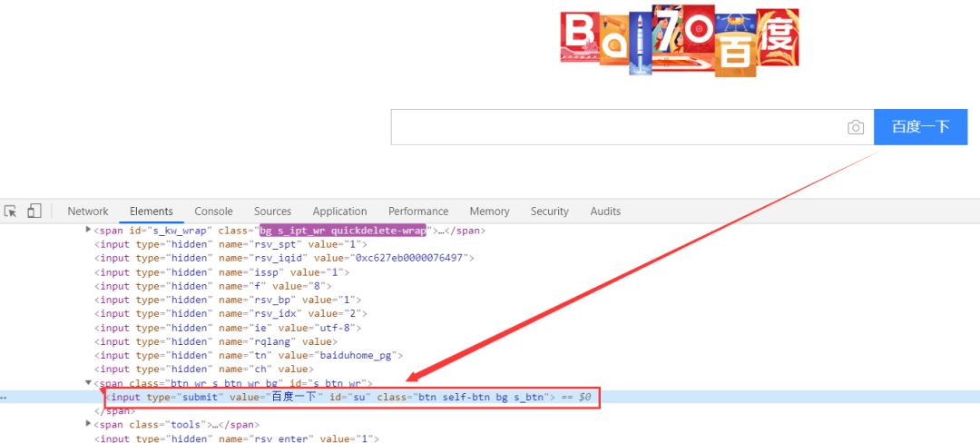The width and height of the screenshot is (980, 443).
Task: Click the closing </span> tag line
Action: coord(114,411)
